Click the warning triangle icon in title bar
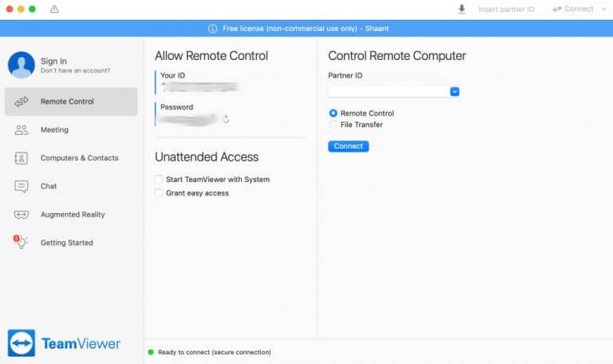Screen dimensions: 613x364 tap(54, 9)
